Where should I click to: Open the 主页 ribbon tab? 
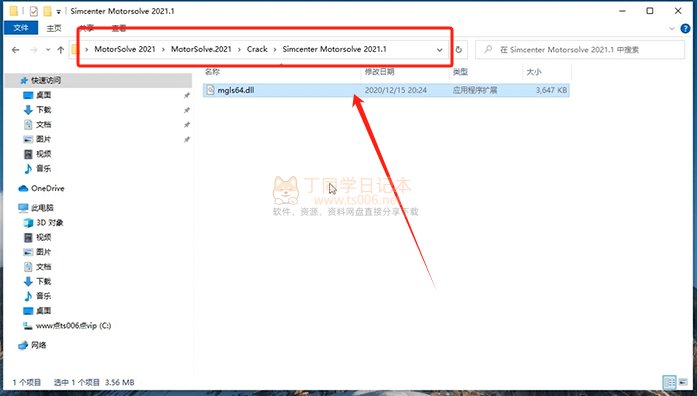tap(54, 28)
